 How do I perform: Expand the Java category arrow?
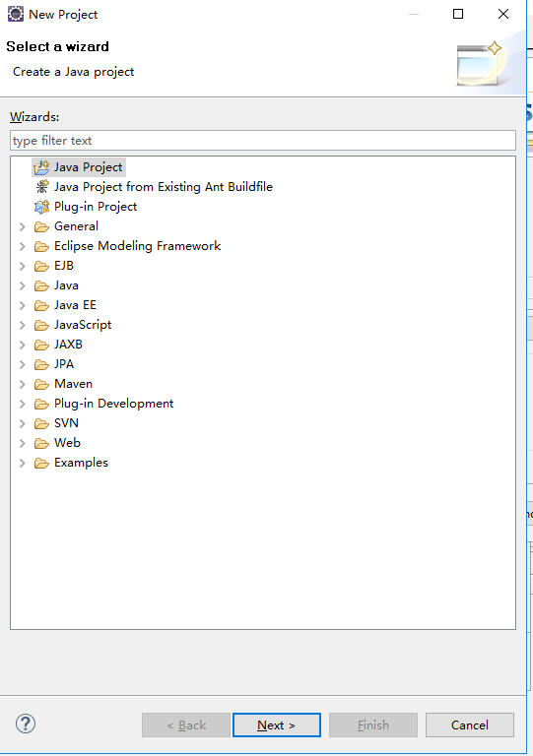tap(23, 285)
